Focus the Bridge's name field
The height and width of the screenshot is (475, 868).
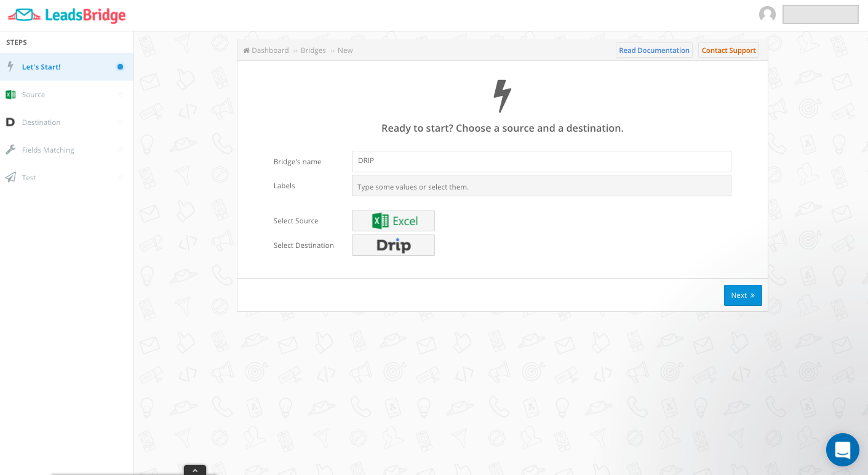pyautogui.click(x=541, y=161)
